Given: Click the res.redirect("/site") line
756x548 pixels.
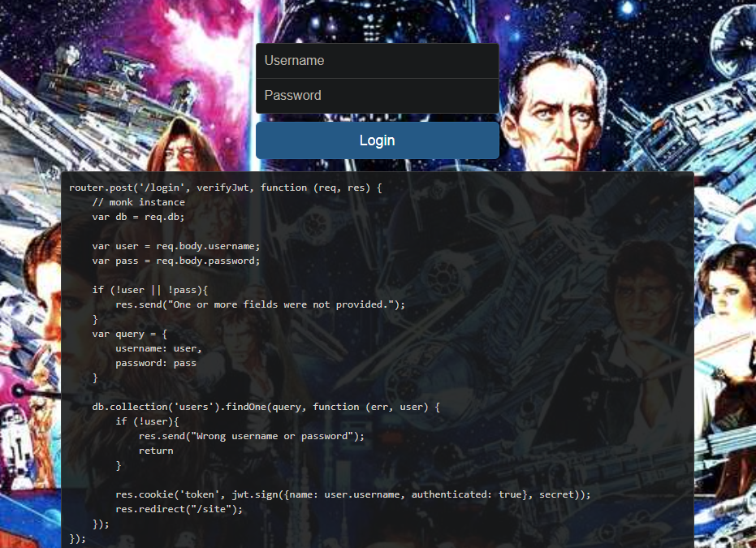Looking at the screenshot, I should pos(168,508).
